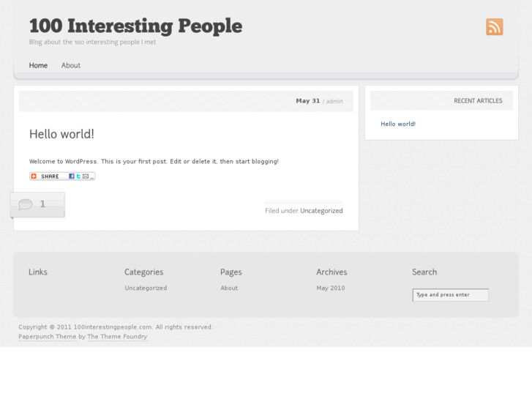Click the Pages footer heading

pos(231,272)
